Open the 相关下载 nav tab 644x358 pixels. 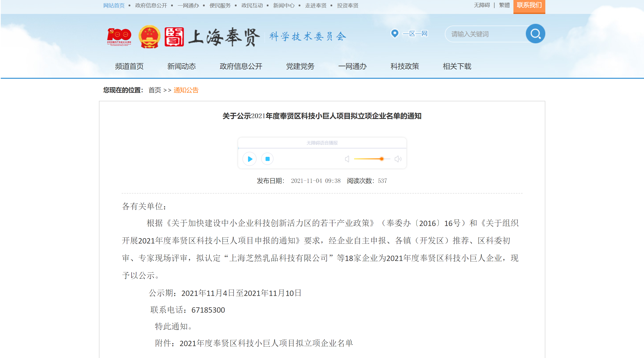pos(457,66)
